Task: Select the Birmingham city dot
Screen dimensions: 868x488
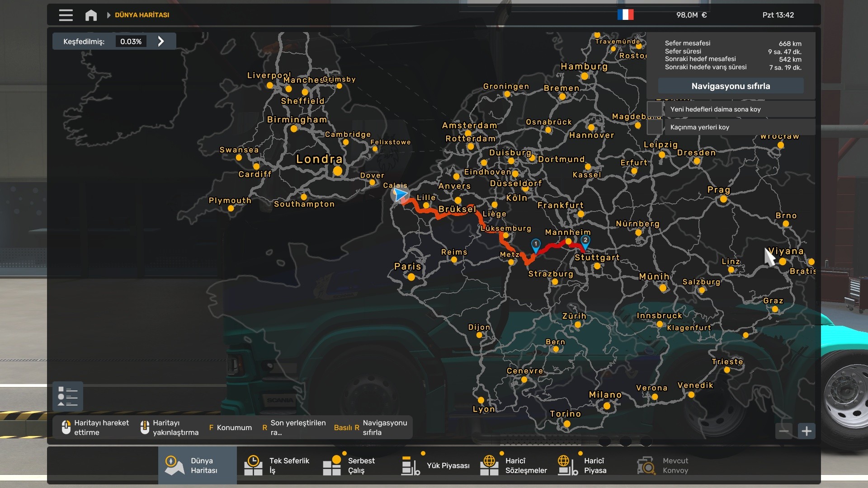Action: tap(294, 129)
